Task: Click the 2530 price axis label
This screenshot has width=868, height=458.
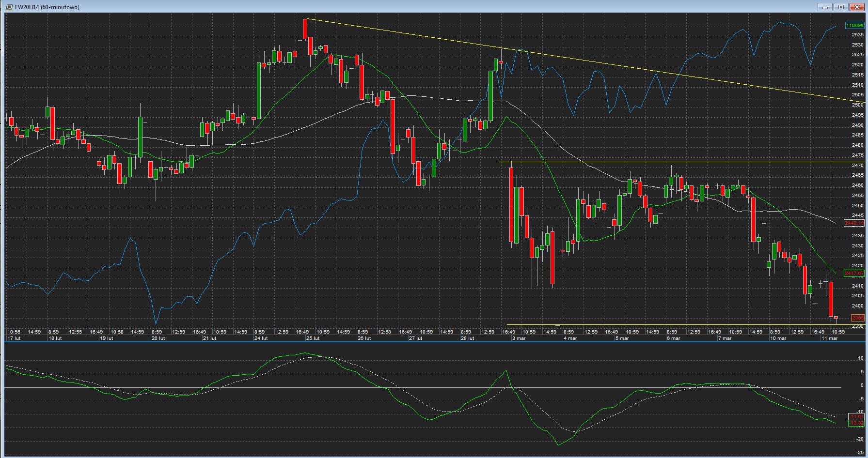Action: click(857, 45)
